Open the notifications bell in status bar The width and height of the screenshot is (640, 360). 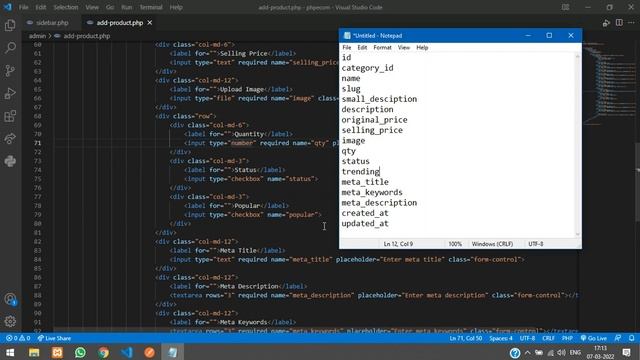click(x=631, y=338)
